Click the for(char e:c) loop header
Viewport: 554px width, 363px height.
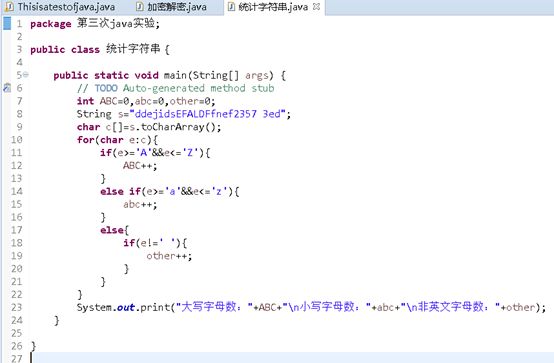(117, 140)
